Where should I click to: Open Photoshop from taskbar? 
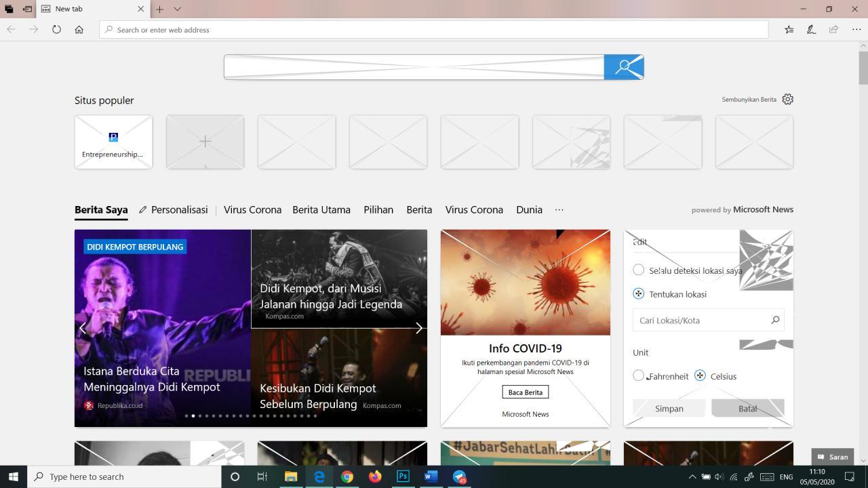pos(403,476)
